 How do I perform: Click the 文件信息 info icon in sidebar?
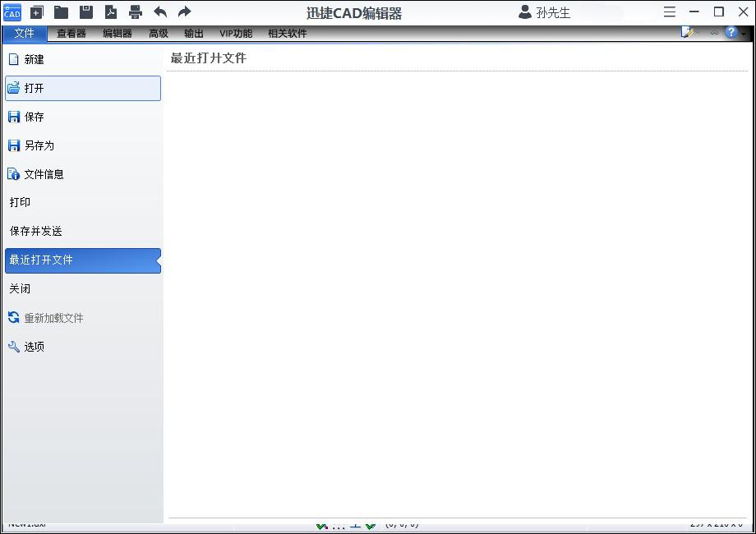tap(13, 174)
